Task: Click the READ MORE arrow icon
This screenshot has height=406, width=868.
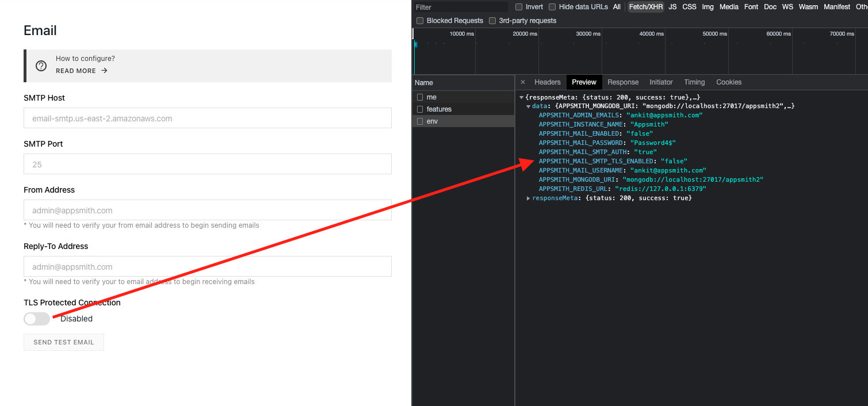Action: 104,71
